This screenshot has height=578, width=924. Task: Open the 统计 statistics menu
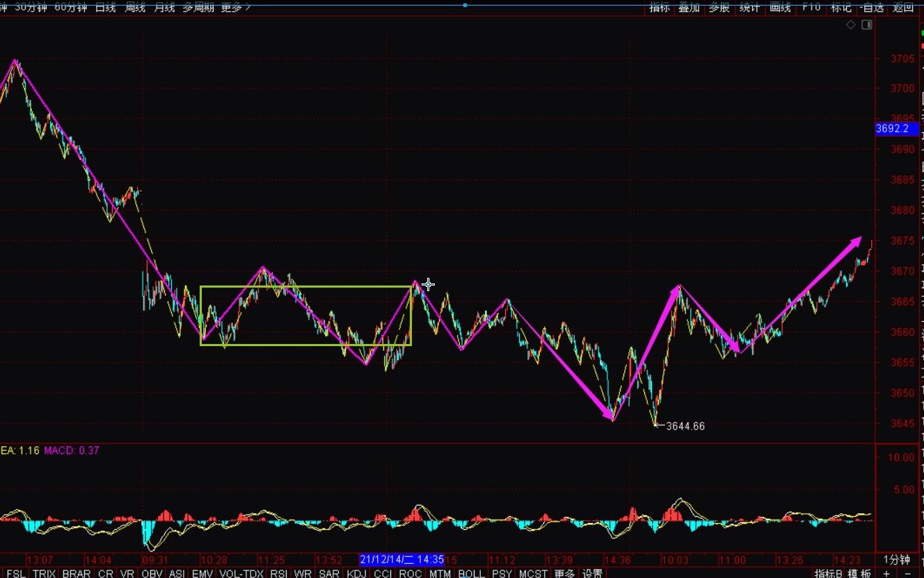pos(750,7)
